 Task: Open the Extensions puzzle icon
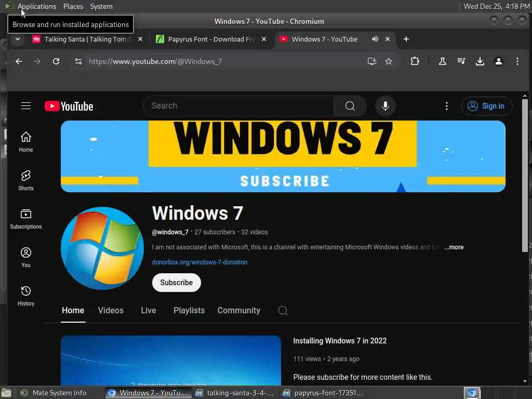415,61
